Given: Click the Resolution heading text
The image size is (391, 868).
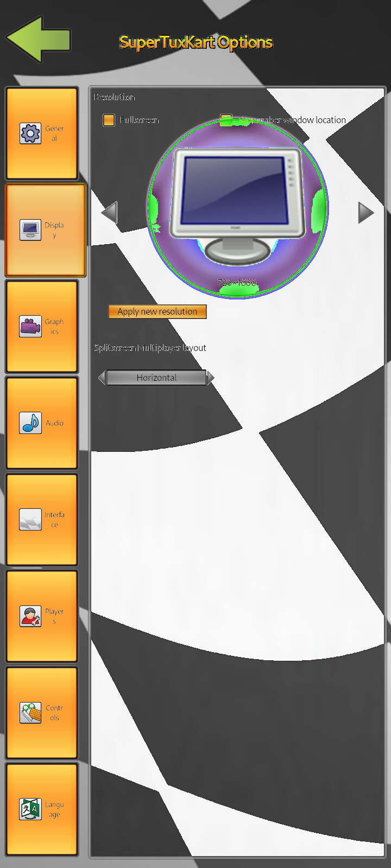Looking at the screenshot, I should pos(115,97).
